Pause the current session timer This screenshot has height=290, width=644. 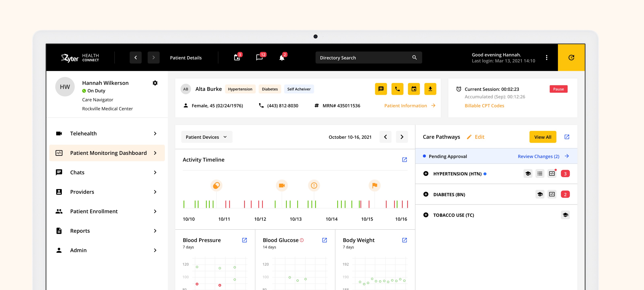pos(558,89)
